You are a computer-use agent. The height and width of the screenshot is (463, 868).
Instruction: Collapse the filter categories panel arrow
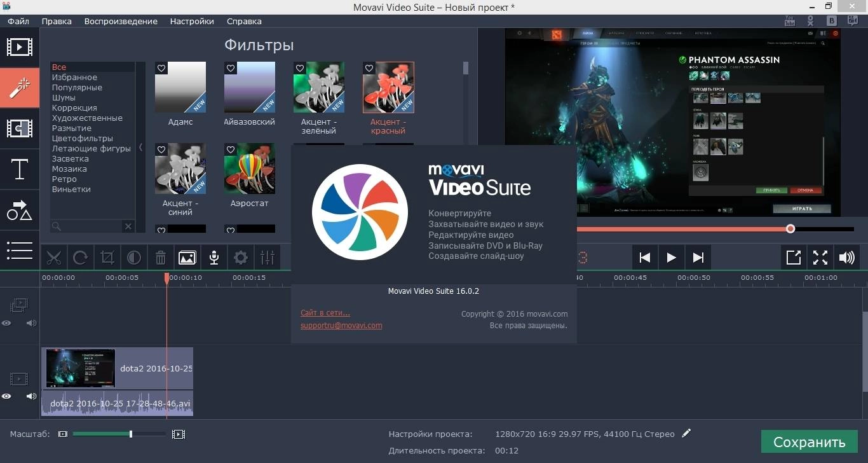coord(140,148)
